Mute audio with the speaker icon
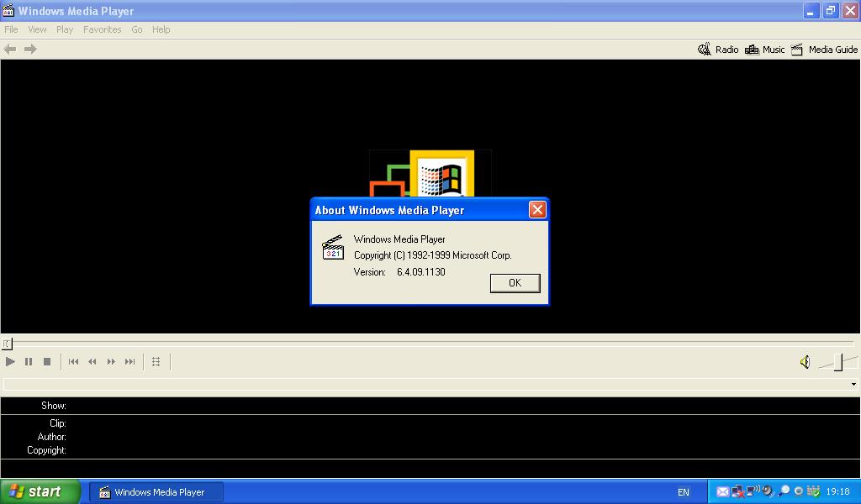The image size is (861, 504). pos(806,361)
